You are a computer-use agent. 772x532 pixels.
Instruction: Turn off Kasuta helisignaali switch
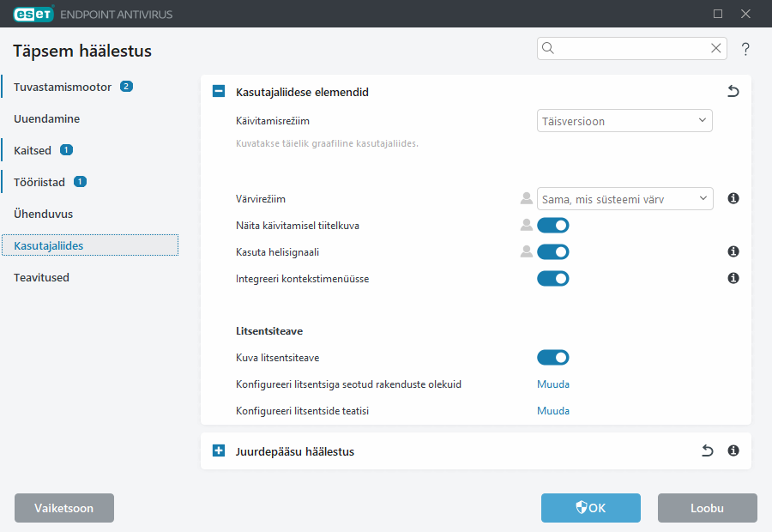[552, 252]
